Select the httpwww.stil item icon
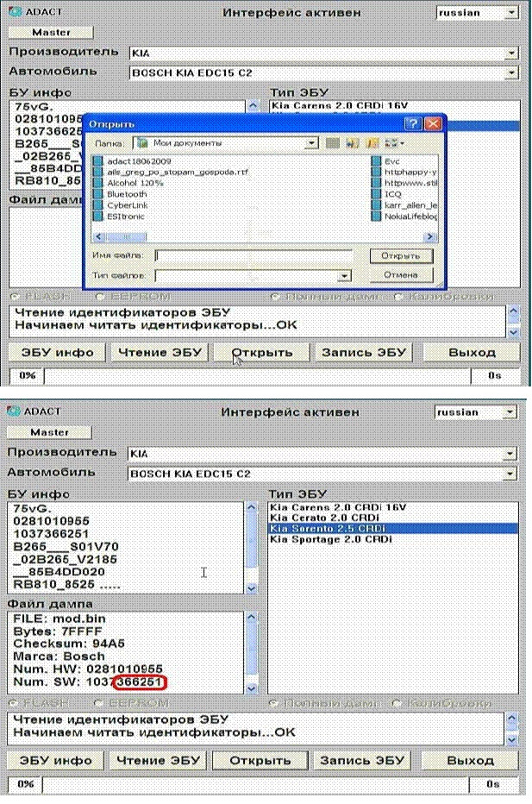Image resolution: width=532 pixels, height=804 pixels. (x=376, y=183)
